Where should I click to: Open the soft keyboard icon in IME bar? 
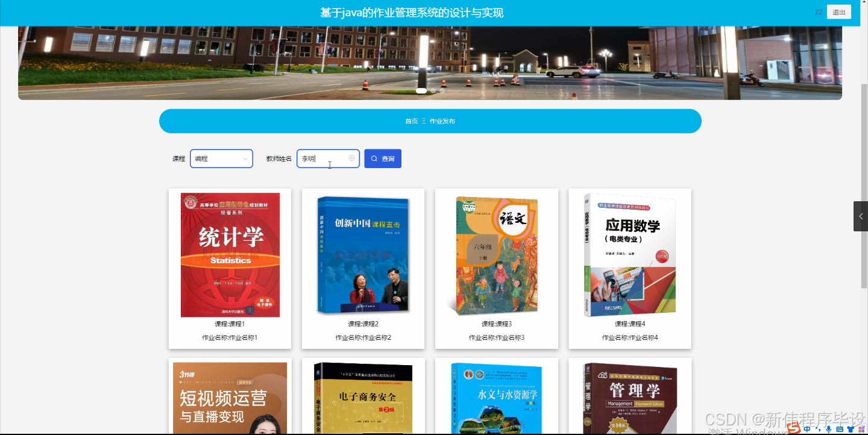(840, 429)
